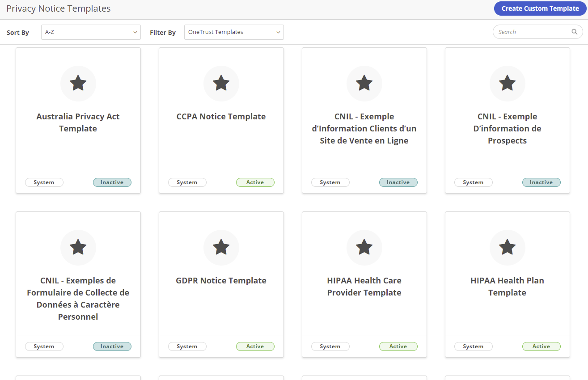Click the Privacy Notice Templates page heading
This screenshot has height=380, width=588.
[59, 8]
